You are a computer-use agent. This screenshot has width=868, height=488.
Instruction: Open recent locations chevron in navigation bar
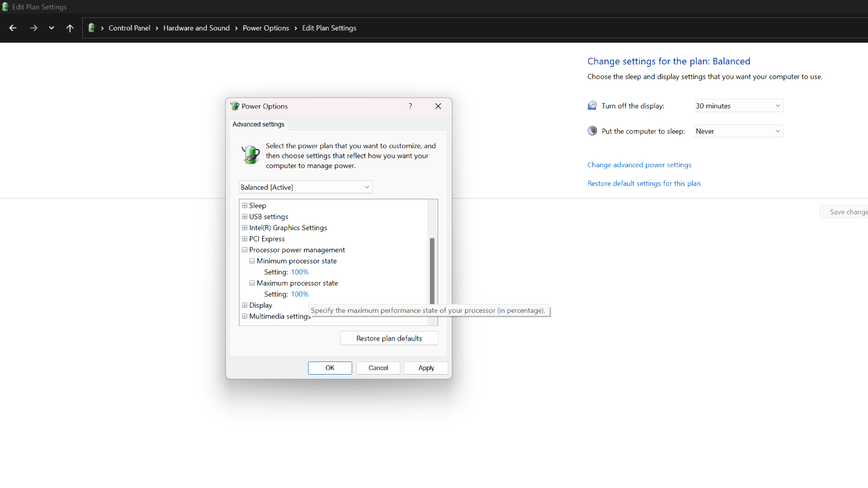pyautogui.click(x=52, y=28)
